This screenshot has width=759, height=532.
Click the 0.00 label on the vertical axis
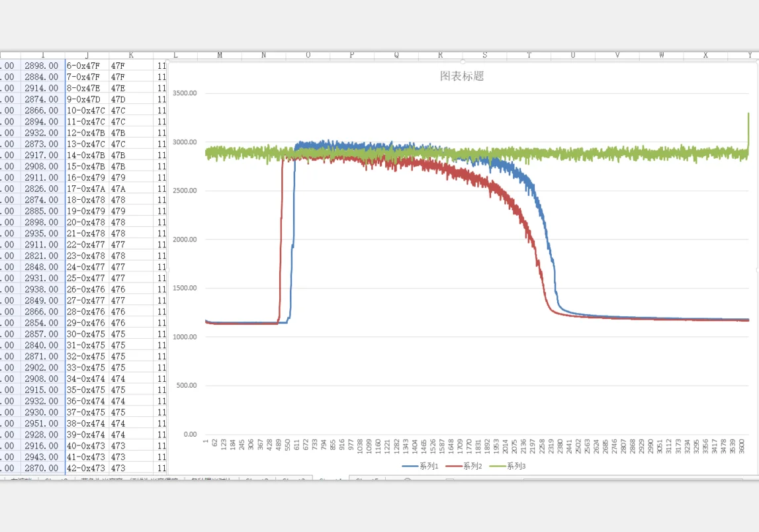[190, 434]
